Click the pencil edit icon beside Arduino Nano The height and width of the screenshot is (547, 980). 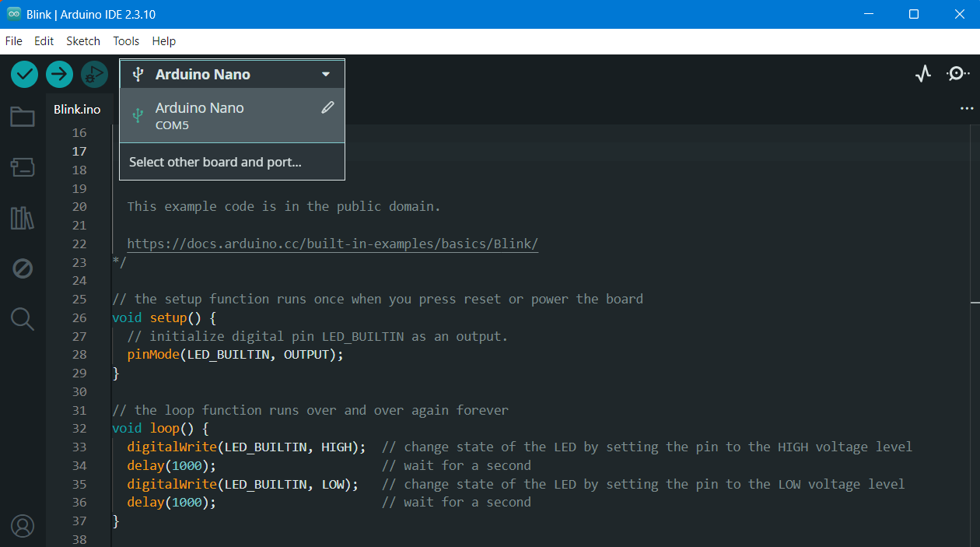click(327, 107)
